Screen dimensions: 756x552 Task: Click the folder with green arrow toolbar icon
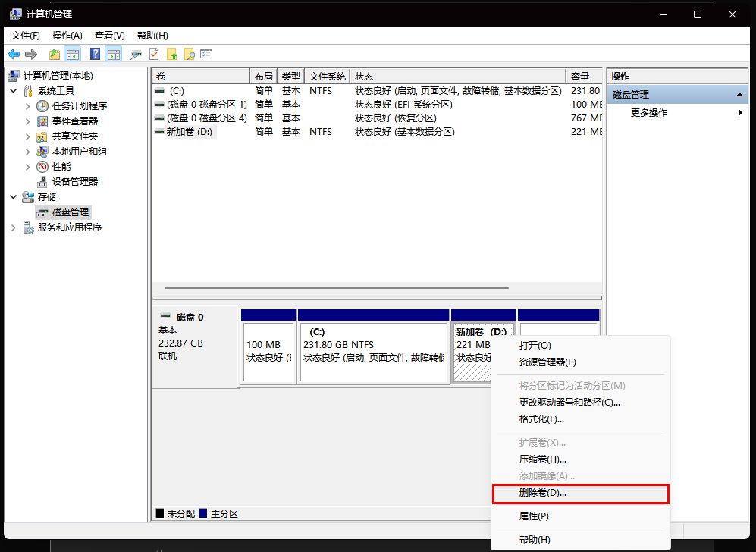(x=54, y=54)
